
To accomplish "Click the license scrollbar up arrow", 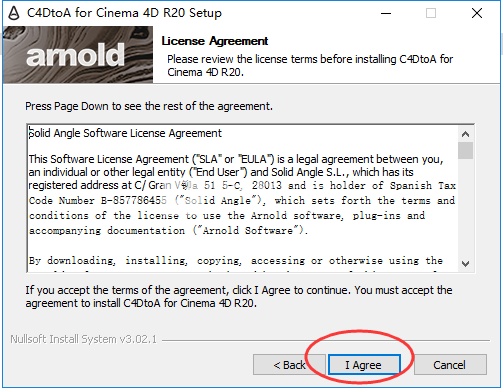I will [465, 134].
